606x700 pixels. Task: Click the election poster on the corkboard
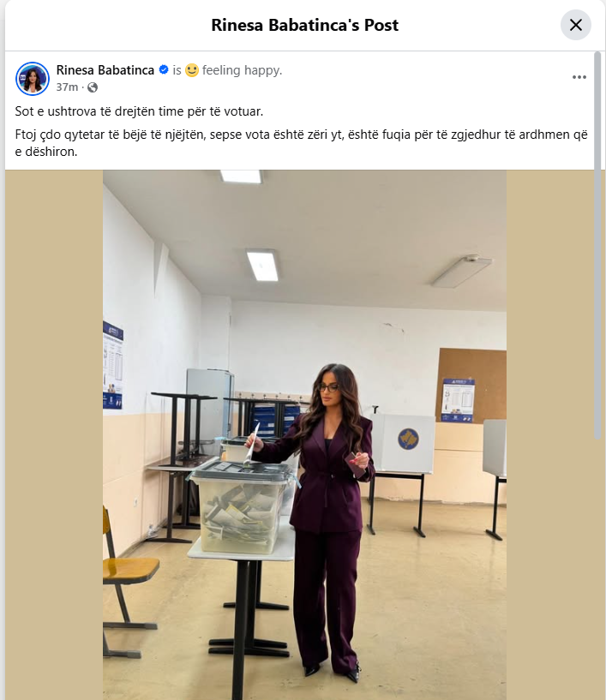(458, 400)
